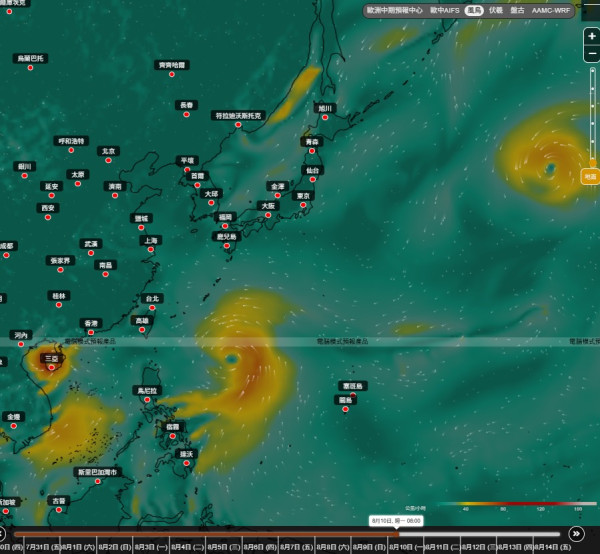Select the 伏羲 forecast model
The width and height of the screenshot is (600, 554).
click(496, 10)
